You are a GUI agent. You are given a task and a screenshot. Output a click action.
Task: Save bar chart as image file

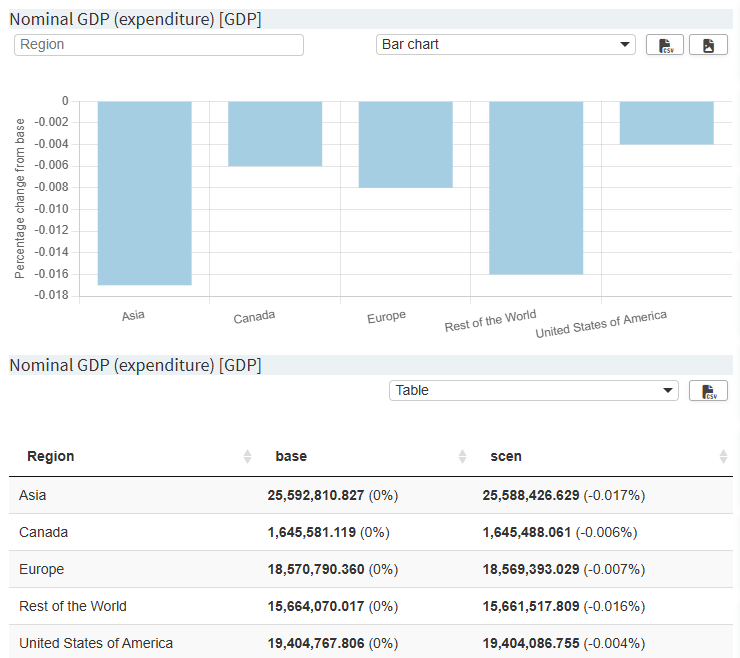(x=708, y=45)
